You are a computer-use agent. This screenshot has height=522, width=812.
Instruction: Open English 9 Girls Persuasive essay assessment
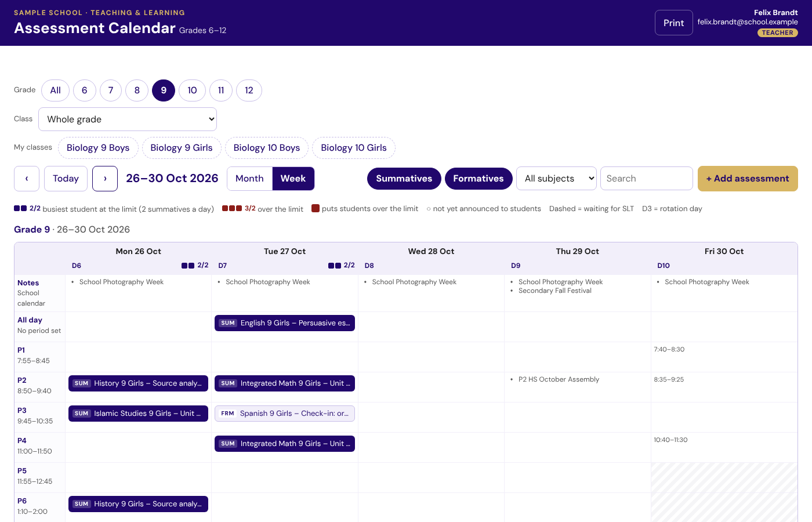coord(285,323)
